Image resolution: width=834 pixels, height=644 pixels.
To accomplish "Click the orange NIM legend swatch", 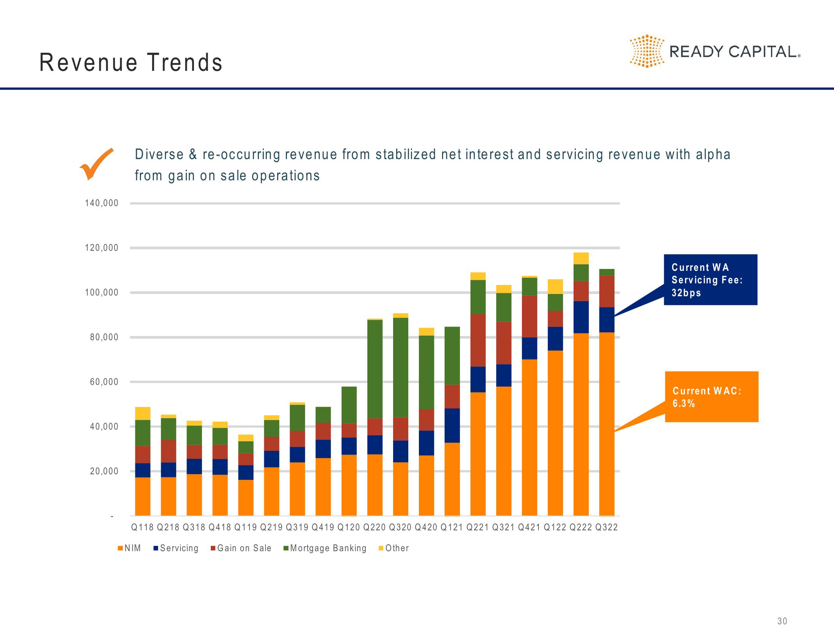I will (x=120, y=548).
